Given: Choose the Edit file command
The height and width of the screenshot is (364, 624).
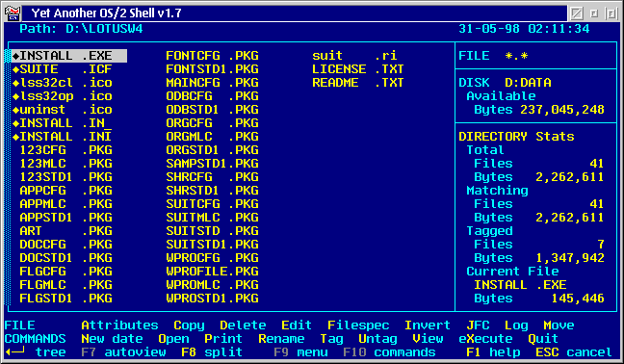Looking at the screenshot, I should [297, 325].
